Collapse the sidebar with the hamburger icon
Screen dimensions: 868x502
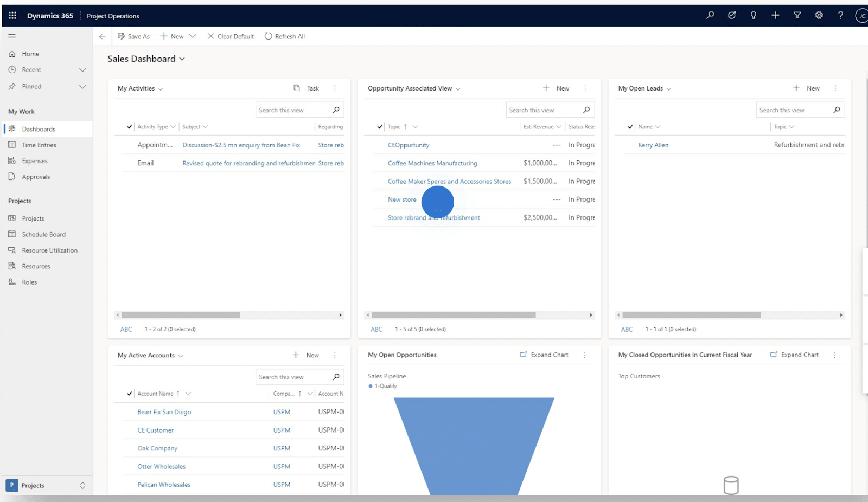tap(12, 36)
